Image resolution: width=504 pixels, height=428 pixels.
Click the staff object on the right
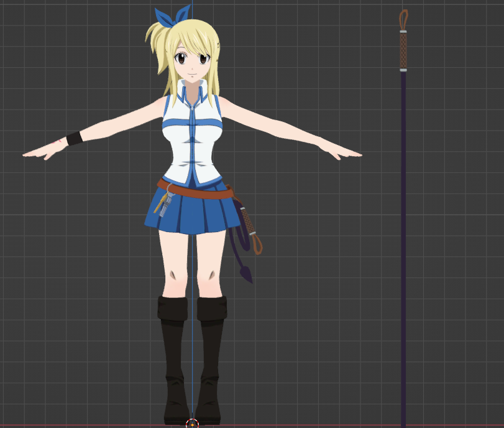pos(404,218)
